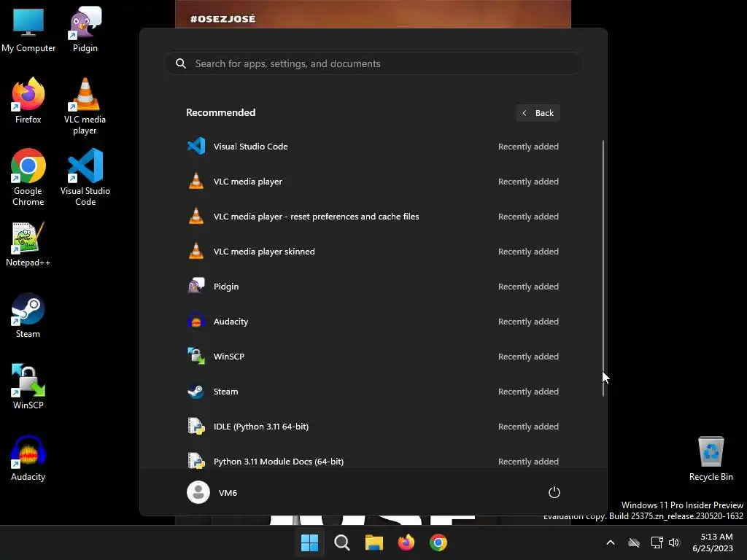Image resolution: width=747 pixels, height=560 pixels.
Task: Open VLC media player - reset preferences entry
Action: click(x=373, y=216)
